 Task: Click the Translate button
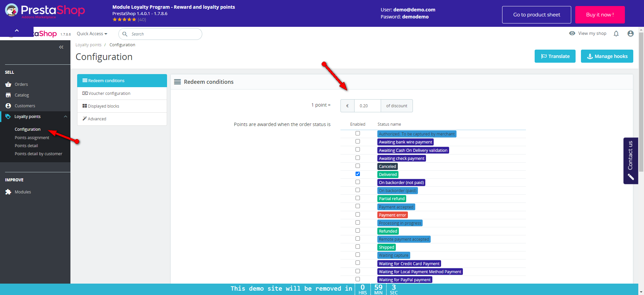pyautogui.click(x=555, y=56)
